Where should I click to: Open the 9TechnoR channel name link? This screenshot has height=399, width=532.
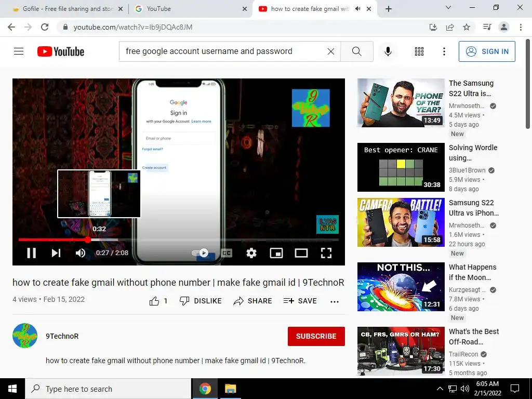62,336
